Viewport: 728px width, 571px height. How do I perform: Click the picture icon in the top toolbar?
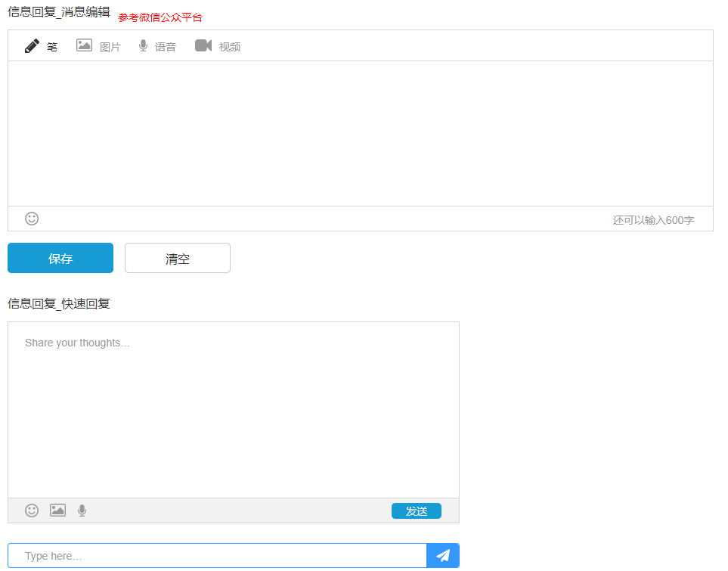point(84,45)
